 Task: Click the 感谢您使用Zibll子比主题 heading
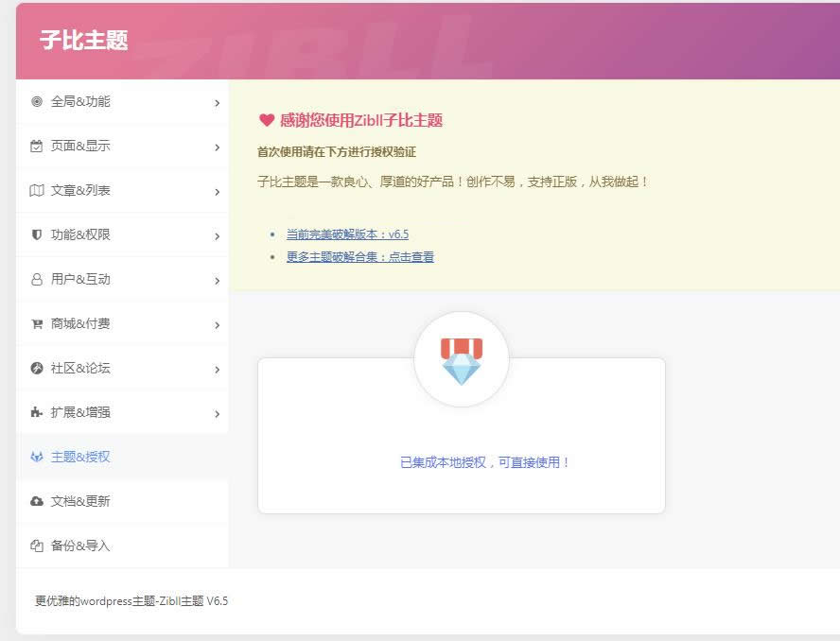[x=361, y=120]
